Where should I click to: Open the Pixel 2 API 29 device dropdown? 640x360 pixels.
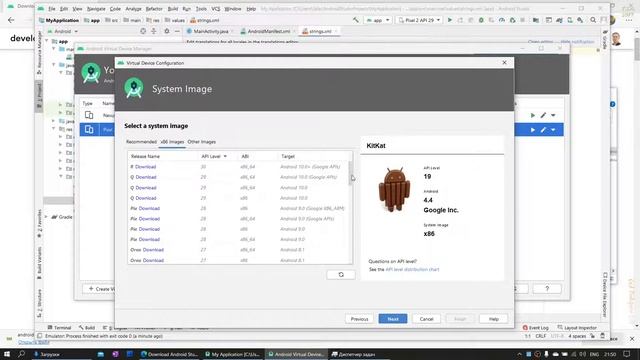tap(420, 20)
